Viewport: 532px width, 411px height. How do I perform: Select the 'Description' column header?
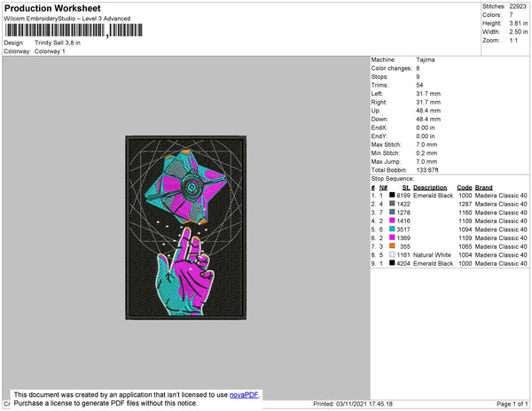click(x=430, y=188)
